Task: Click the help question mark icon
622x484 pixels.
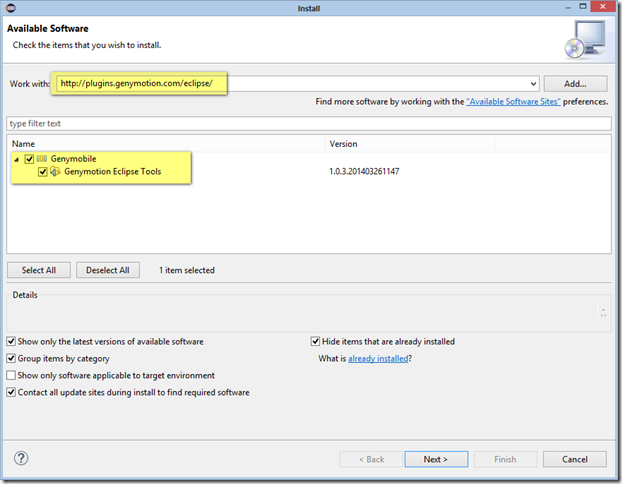Action: click(x=21, y=458)
